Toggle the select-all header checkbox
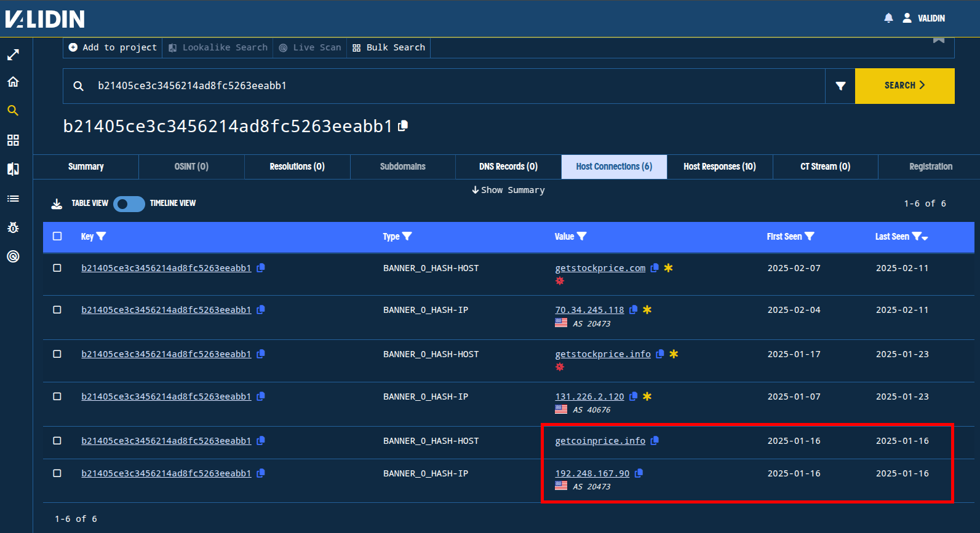980x533 pixels. pos(57,236)
